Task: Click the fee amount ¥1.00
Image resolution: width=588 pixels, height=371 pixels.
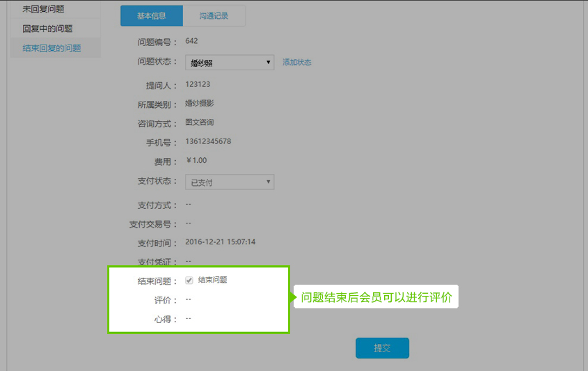Action: (x=196, y=161)
